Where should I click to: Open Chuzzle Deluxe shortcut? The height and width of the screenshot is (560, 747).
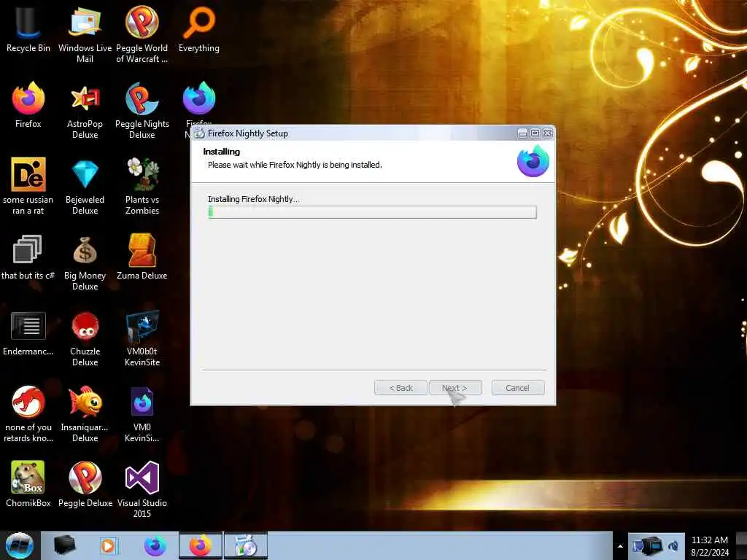pyautogui.click(x=85, y=338)
